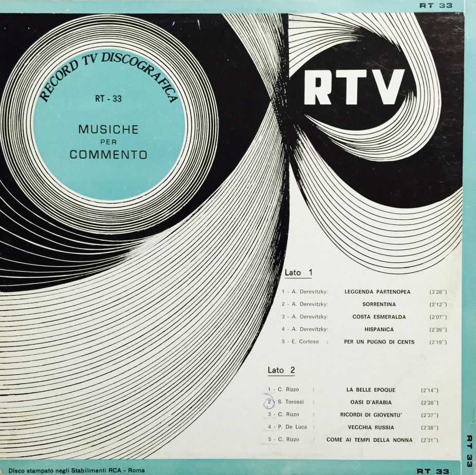
Task: Click the 'LA BELLE EPOQUE' track title
Action: tap(371, 390)
